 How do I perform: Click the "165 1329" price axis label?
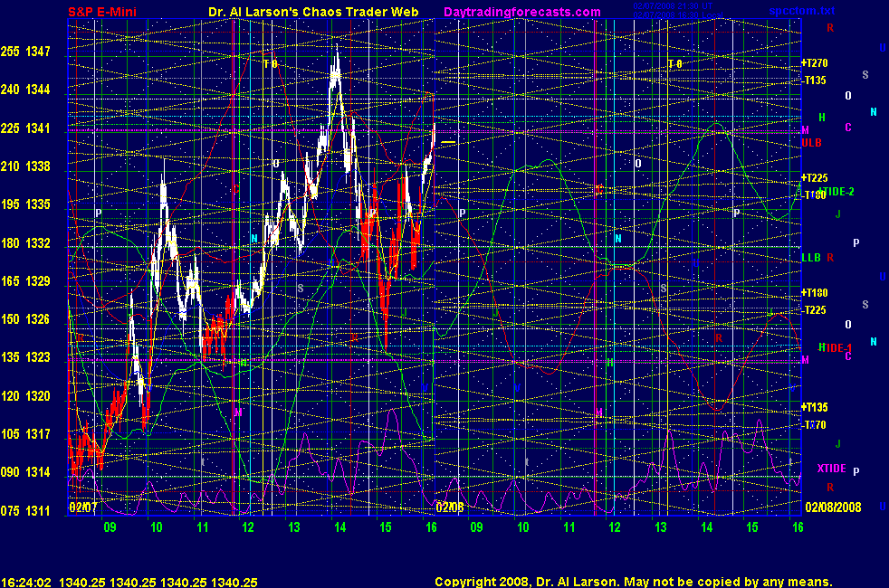(x=25, y=281)
